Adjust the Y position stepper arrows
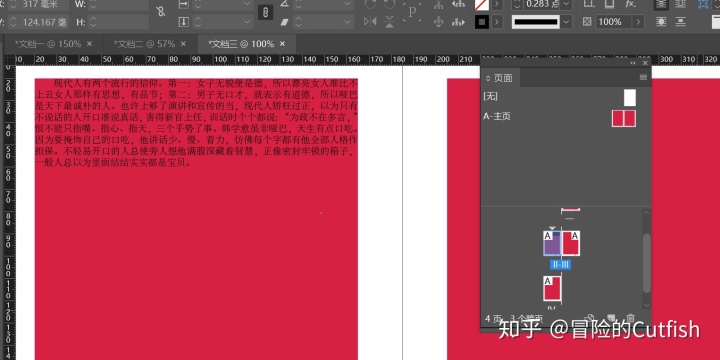 point(13,22)
